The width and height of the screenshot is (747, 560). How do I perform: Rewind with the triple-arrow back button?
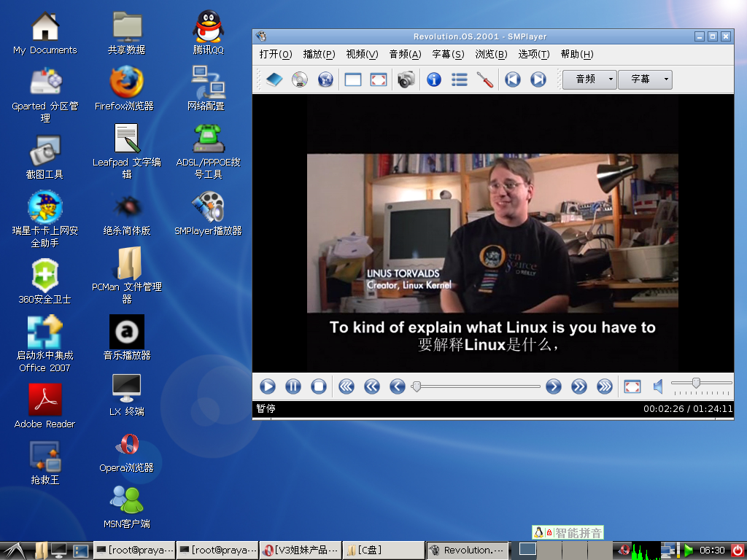347,386
